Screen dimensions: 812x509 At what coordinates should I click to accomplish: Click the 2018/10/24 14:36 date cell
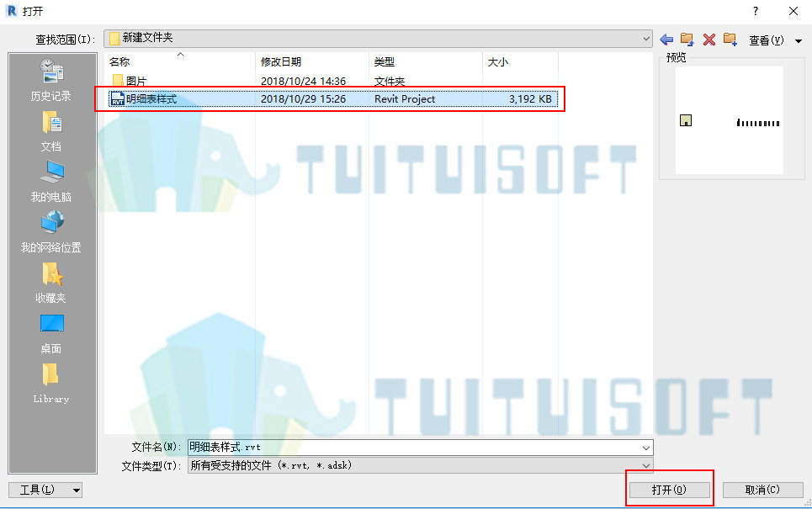pos(303,82)
